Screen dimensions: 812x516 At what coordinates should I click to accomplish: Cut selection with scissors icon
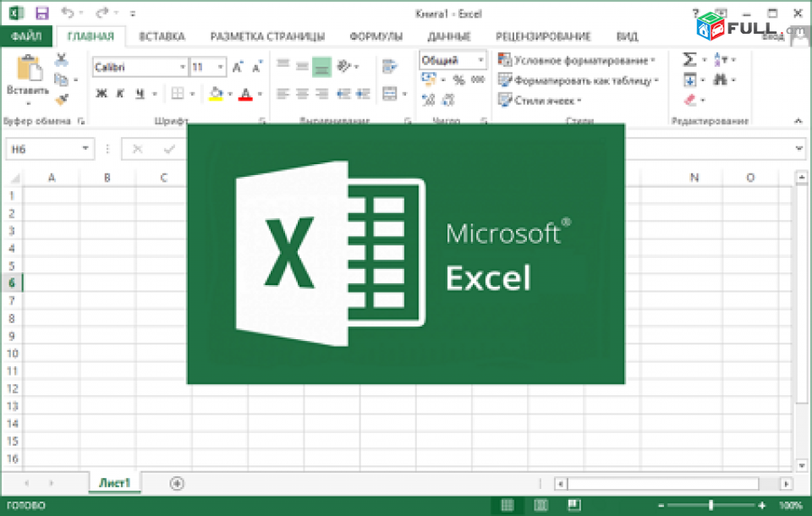pos(62,59)
